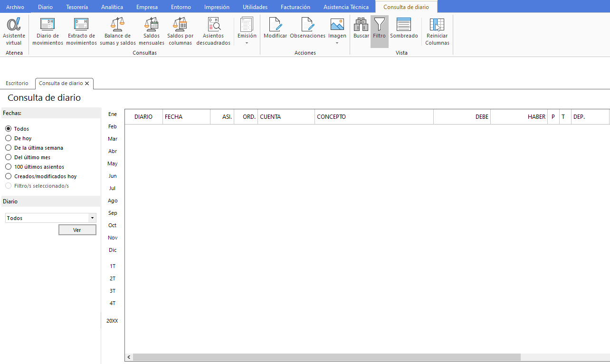The width and height of the screenshot is (610, 364).
Task: Filter by month Oct
Action: (113, 225)
